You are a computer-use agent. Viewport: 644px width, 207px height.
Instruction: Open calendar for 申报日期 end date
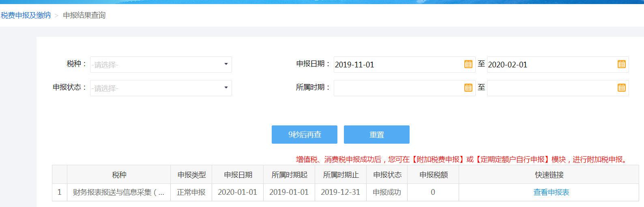pyautogui.click(x=621, y=64)
